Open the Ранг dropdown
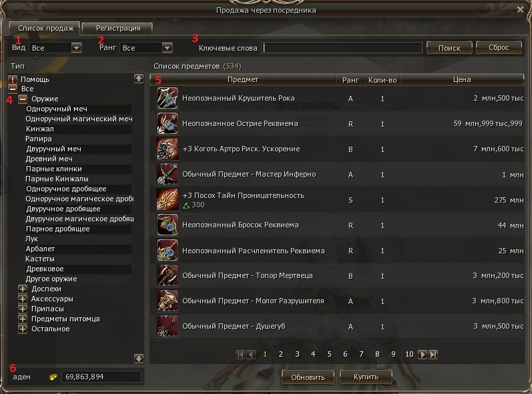Image resolution: width=532 pixels, height=394 pixels. point(167,48)
